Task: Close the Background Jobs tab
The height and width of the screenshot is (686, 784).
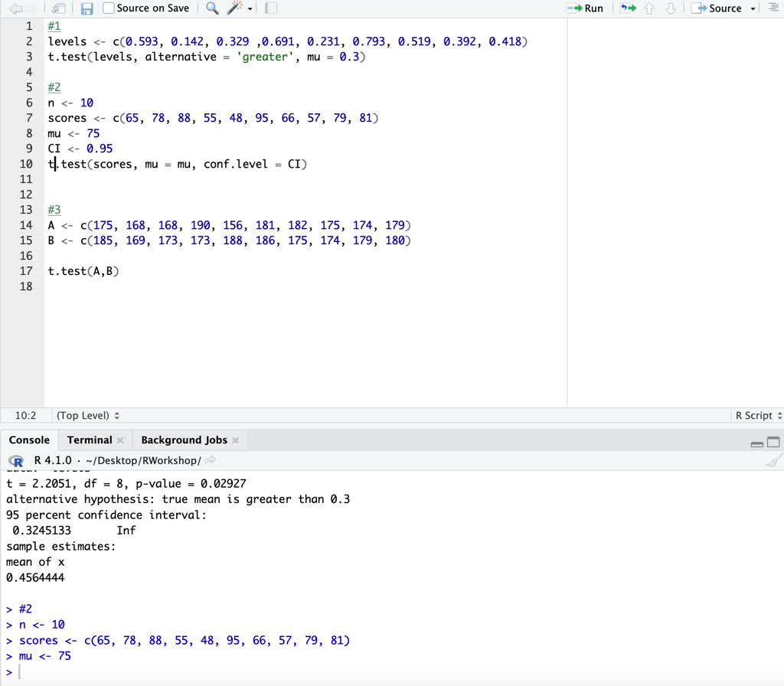Action: 236,440
